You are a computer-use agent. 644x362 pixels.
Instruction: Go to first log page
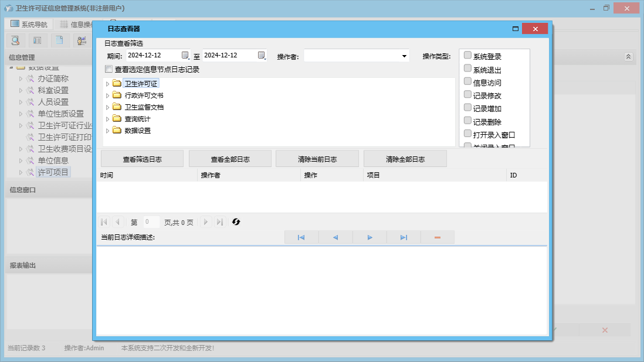[104, 222]
